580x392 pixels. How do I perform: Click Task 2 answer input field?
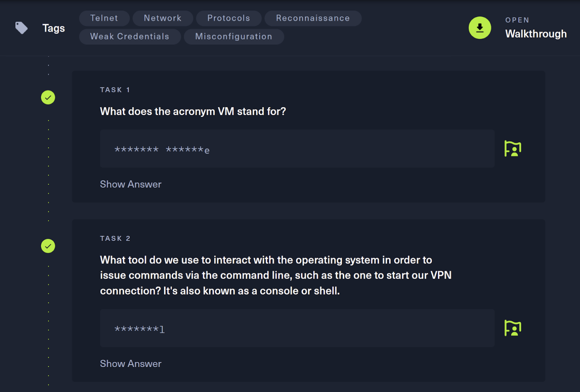point(297,328)
